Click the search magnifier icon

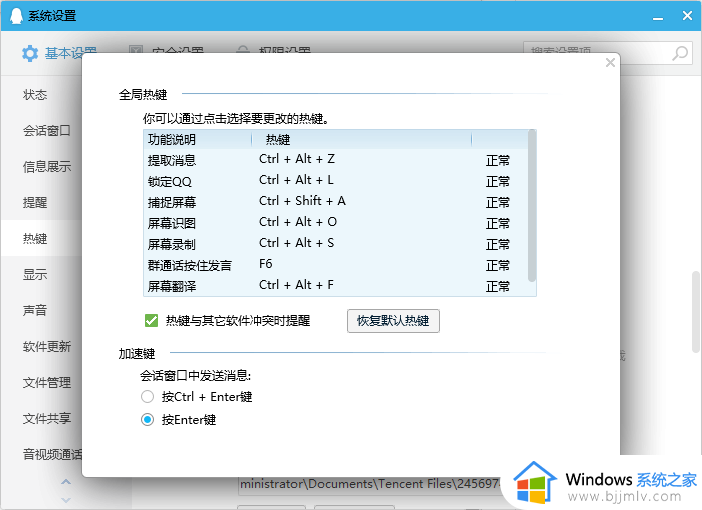tap(680, 53)
